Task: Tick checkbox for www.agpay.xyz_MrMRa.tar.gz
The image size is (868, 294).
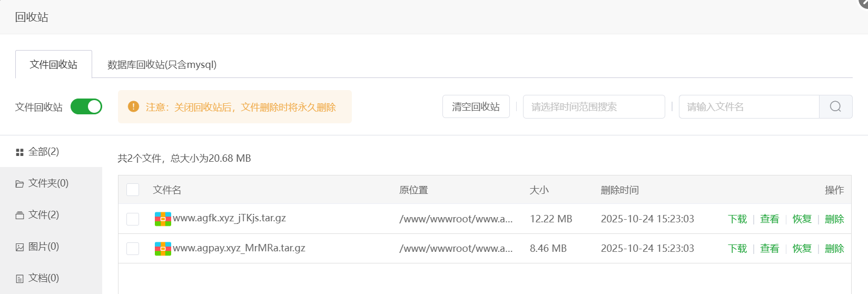Action: tap(133, 248)
